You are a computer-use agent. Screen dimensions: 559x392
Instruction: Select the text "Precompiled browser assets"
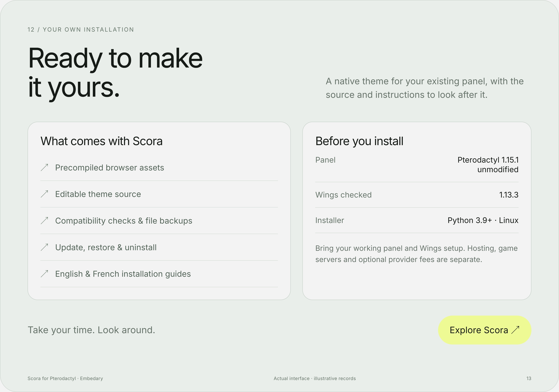tap(110, 168)
